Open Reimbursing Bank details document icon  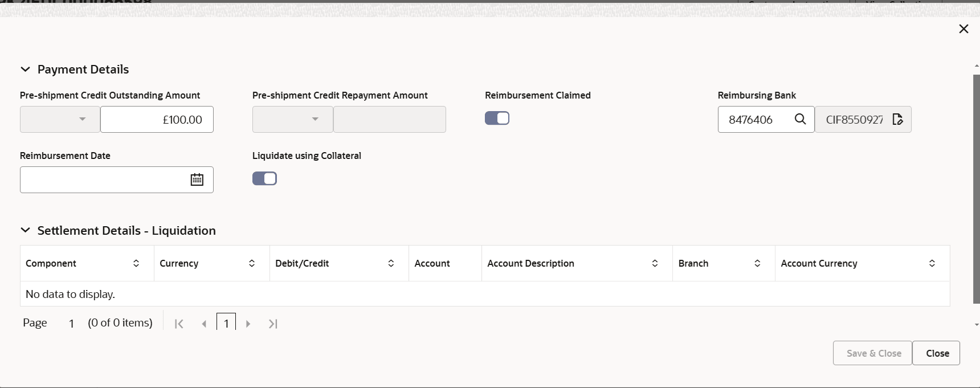pyautogui.click(x=897, y=119)
